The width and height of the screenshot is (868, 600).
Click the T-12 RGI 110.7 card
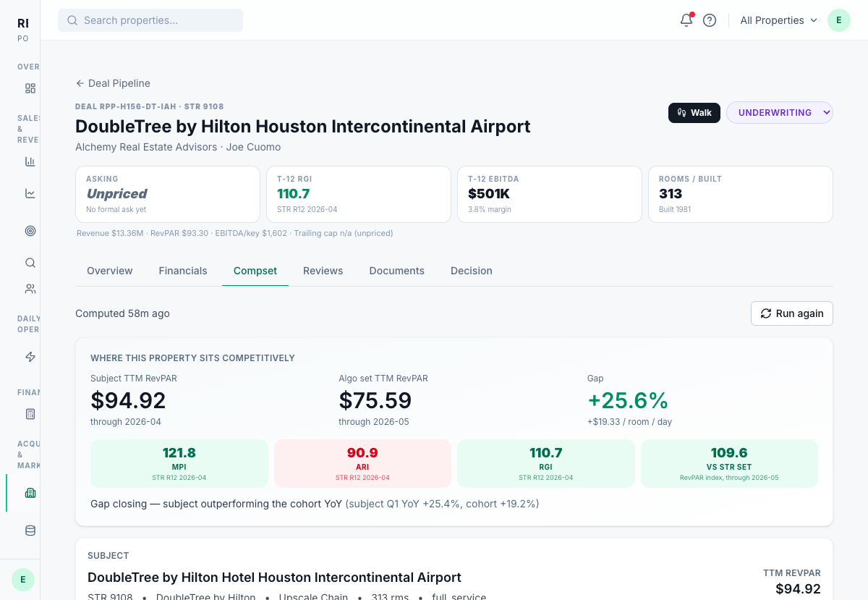coord(359,194)
